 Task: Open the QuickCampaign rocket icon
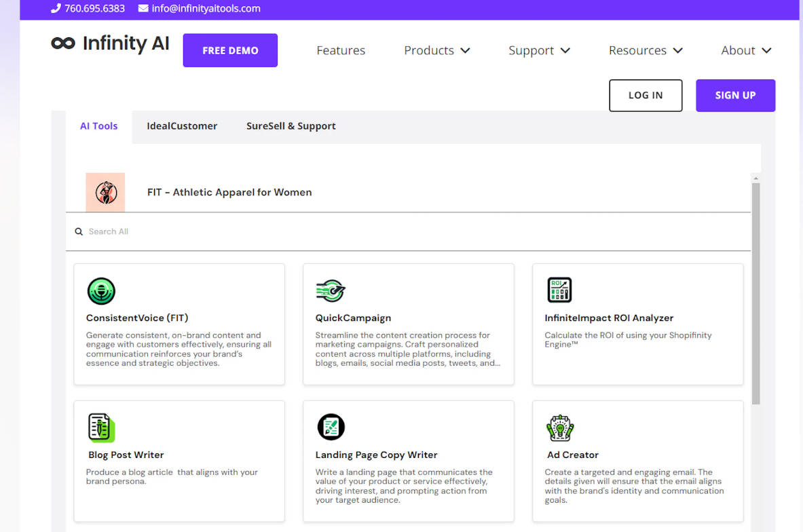click(x=331, y=290)
